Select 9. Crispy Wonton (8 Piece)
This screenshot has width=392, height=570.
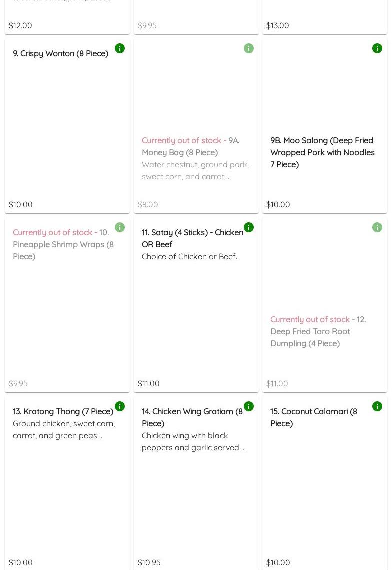tap(60, 53)
